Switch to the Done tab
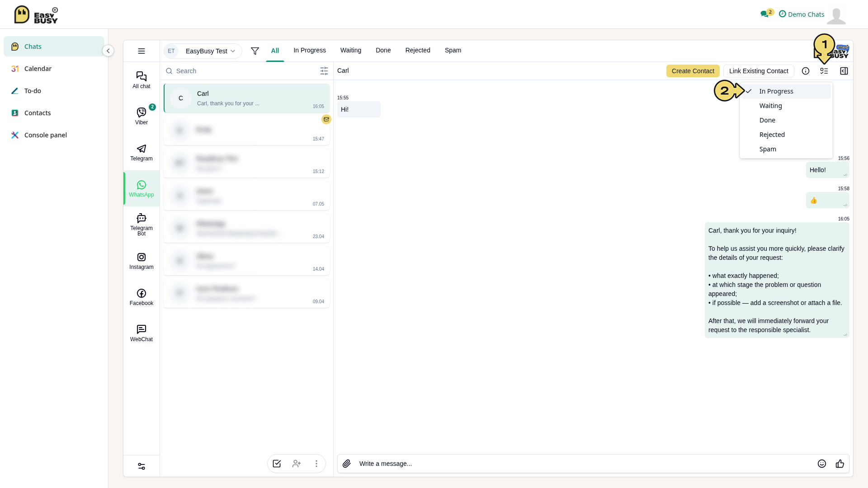The width and height of the screenshot is (868, 488). click(x=383, y=50)
